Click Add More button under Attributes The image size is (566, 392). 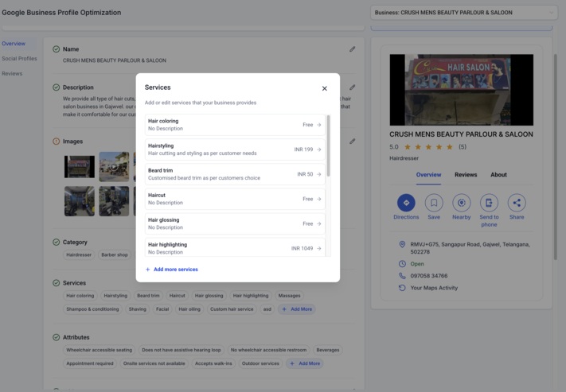click(x=304, y=363)
